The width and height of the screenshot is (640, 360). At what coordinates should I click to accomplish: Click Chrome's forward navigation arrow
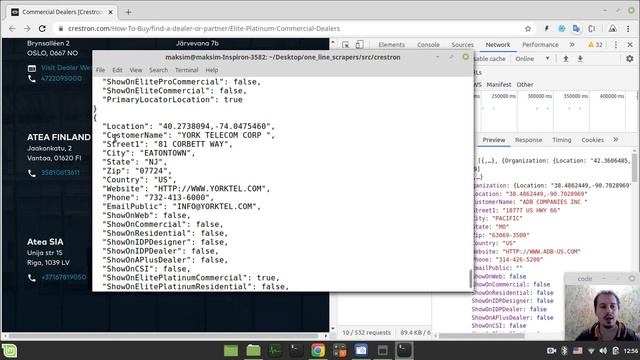[x=27, y=29]
